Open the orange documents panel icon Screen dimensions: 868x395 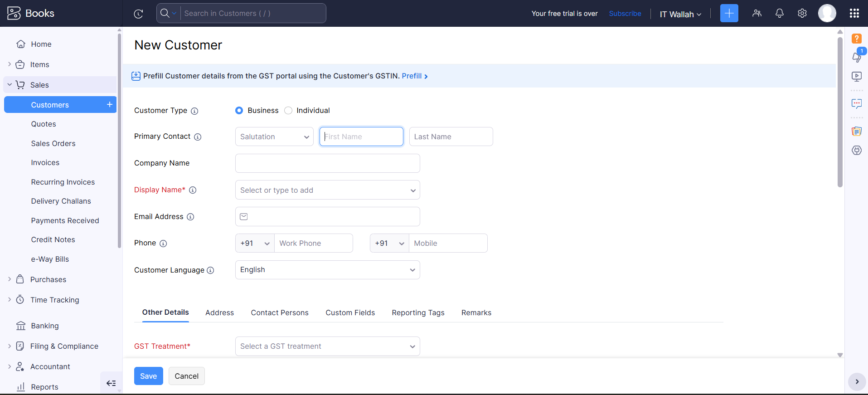[857, 131]
